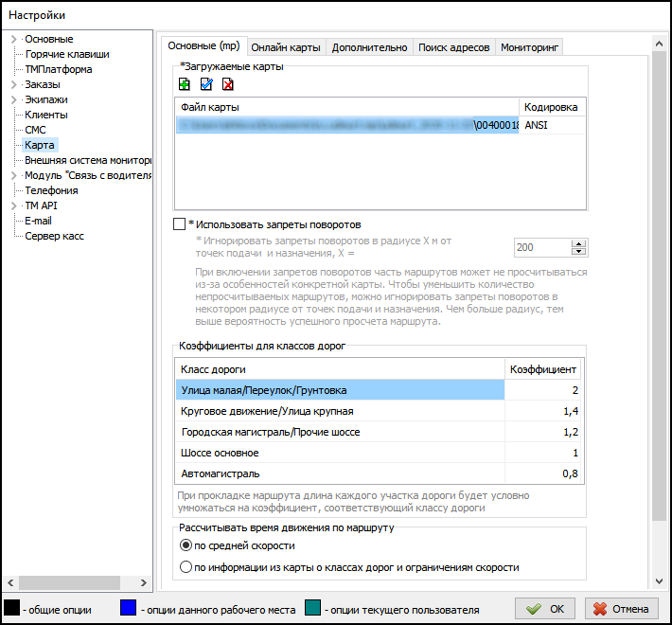Click the black 'общие опции' color square
This screenshot has height=625, width=672.
tap(11, 609)
